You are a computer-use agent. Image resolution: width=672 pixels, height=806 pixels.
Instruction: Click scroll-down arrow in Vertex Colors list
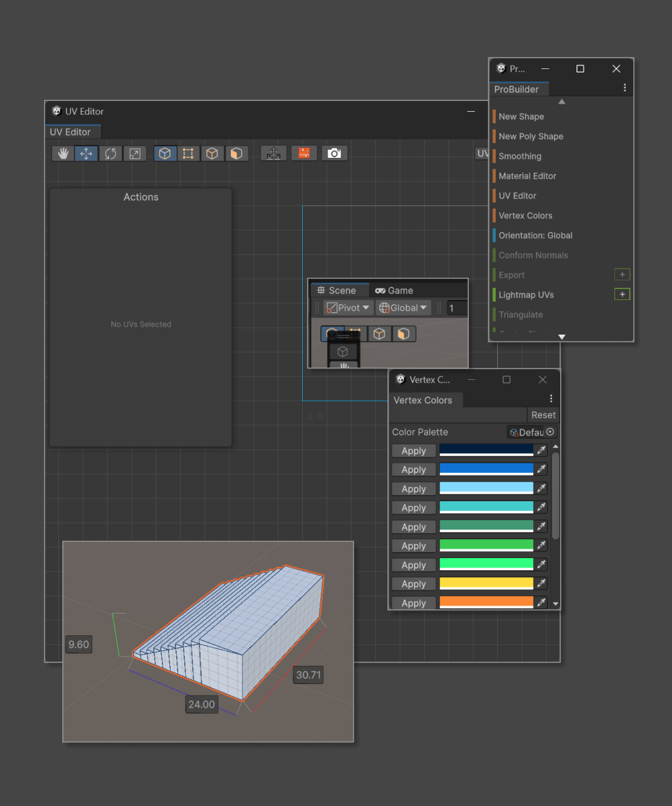(555, 604)
